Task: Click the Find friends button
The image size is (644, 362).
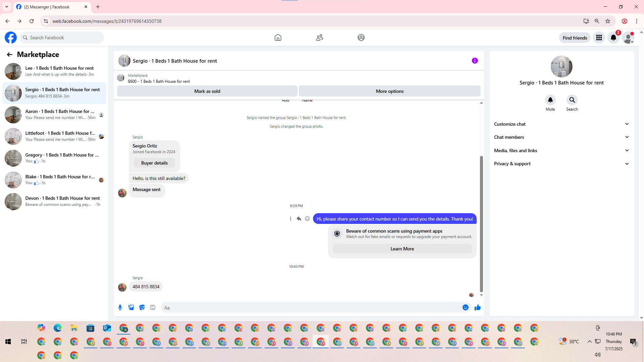Action: [x=575, y=38]
